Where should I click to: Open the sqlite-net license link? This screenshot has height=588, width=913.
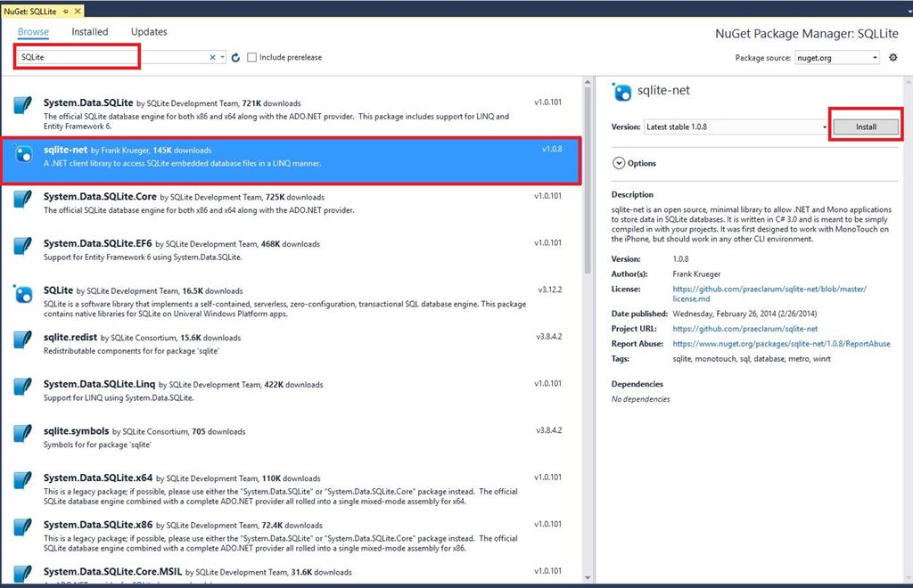[x=769, y=294]
